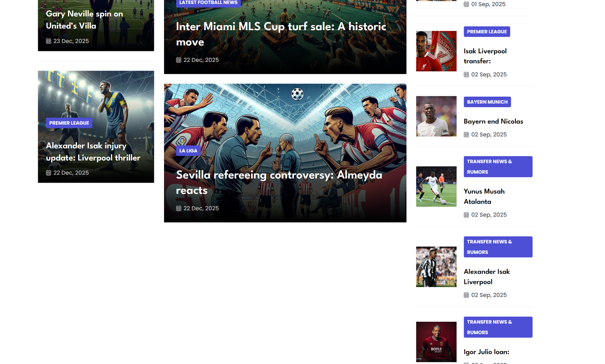
Task: Open the Isak Liverpool transfer sidebar headline
Action: (x=485, y=56)
